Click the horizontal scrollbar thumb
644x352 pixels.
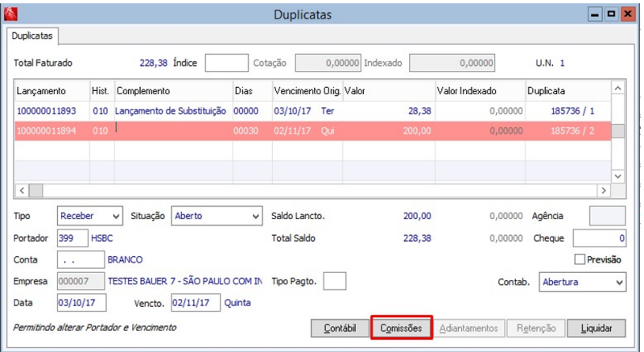pos(35,191)
